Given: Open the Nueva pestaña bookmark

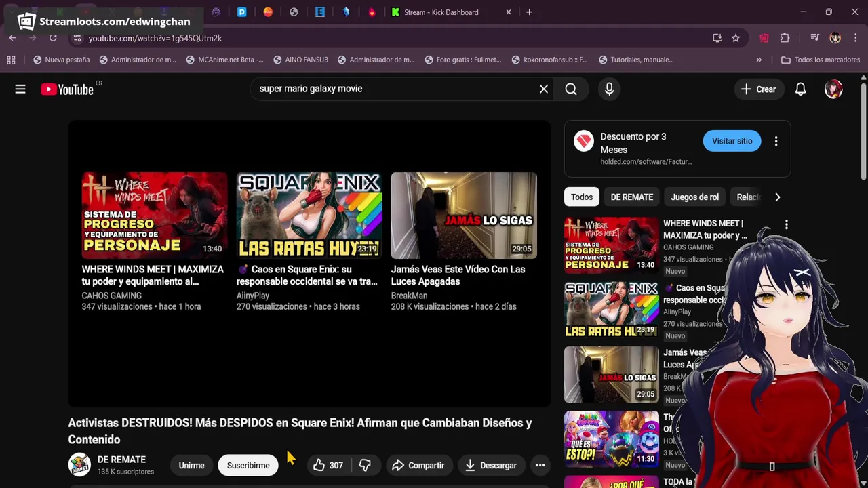Looking at the screenshot, I should coord(61,60).
